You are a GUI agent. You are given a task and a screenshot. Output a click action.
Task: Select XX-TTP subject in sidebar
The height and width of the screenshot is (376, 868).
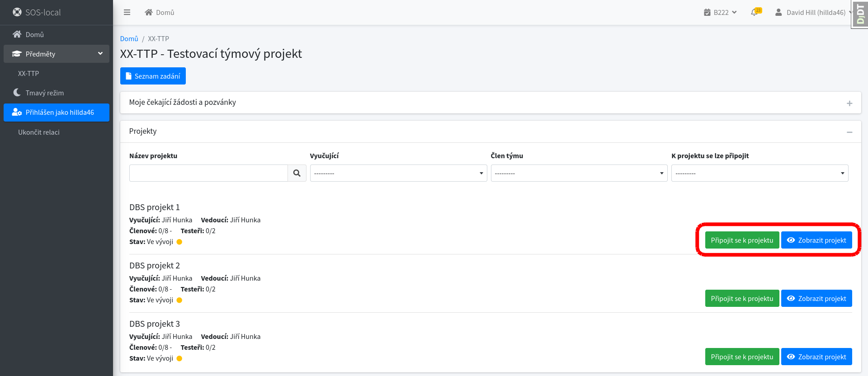(x=57, y=73)
